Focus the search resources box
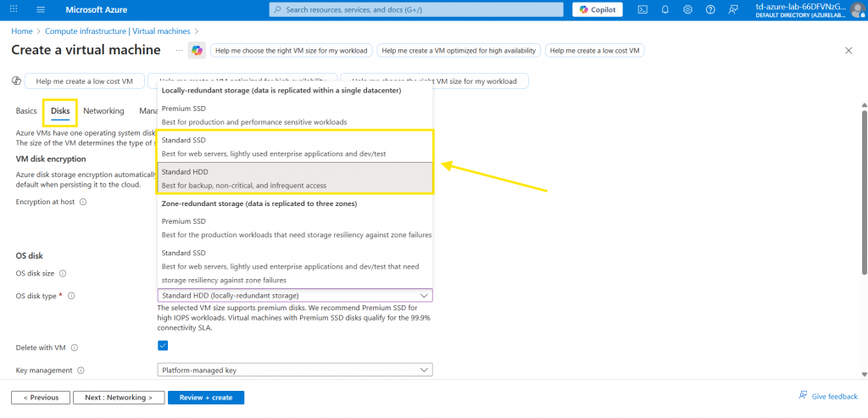Image resolution: width=868 pixels, height=418 pixels. click(415, 9)
